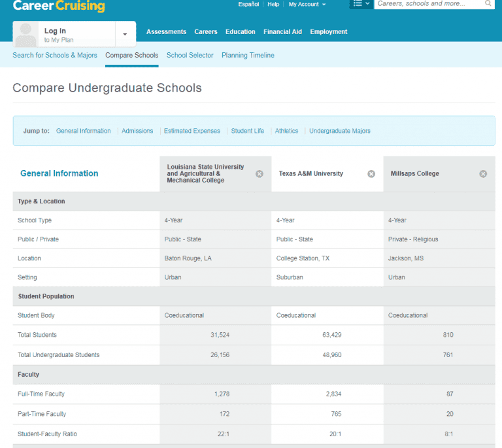Remove Texas A&M University from comparison

[x=371, y=174]
